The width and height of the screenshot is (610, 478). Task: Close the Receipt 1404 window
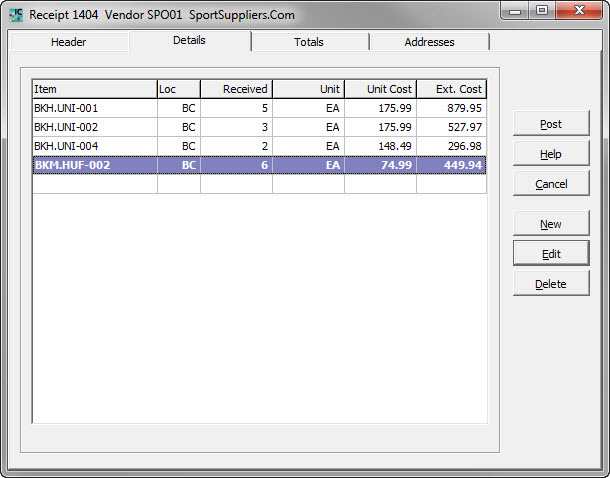pyautogui.click(x=578, y=12)
